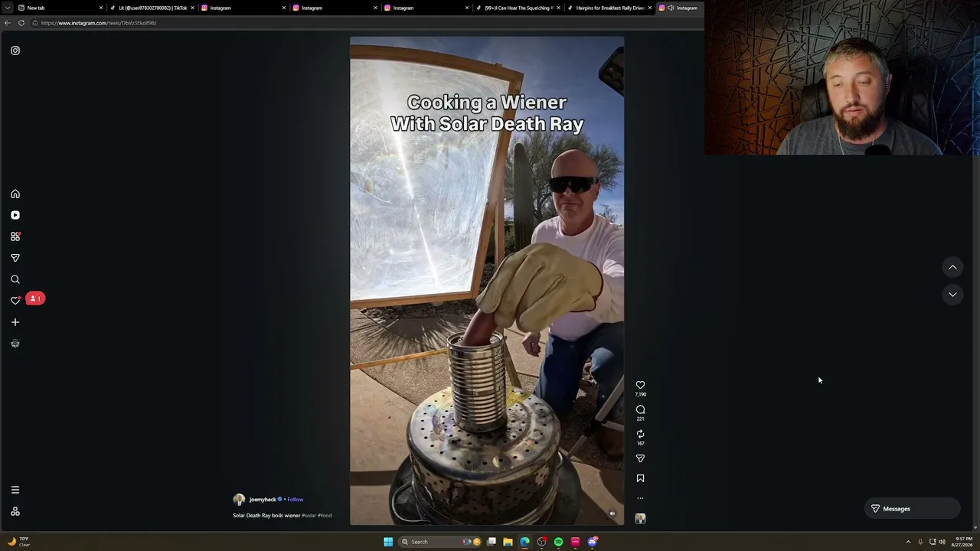
Task: Open joemyheck profile username link
Action: coord(263,500)
